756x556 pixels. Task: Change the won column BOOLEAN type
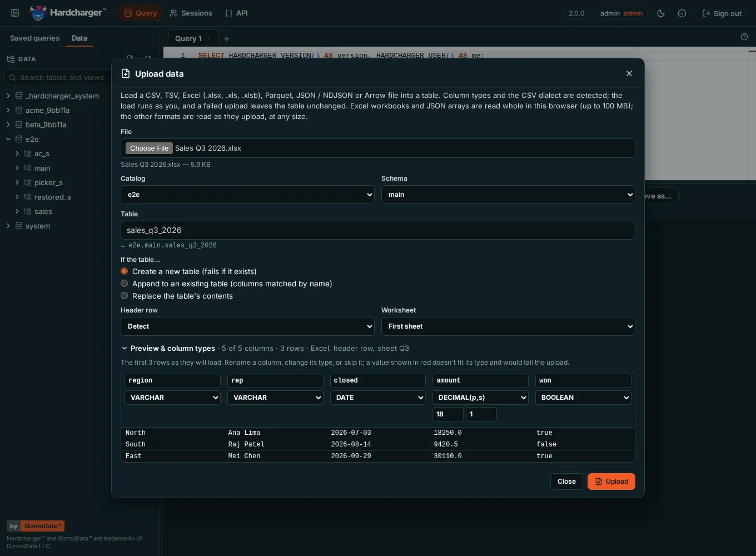pyautogui.click(x=583, y=398)
